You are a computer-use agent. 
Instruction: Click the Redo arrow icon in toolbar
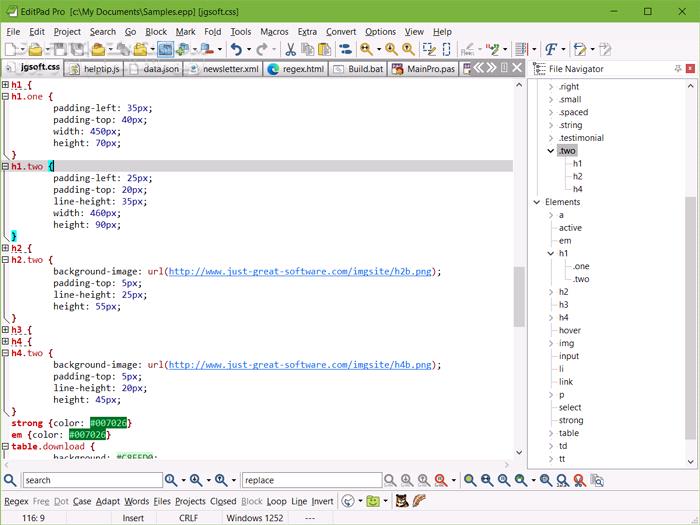pyautogui.click(x=261, y=49)
